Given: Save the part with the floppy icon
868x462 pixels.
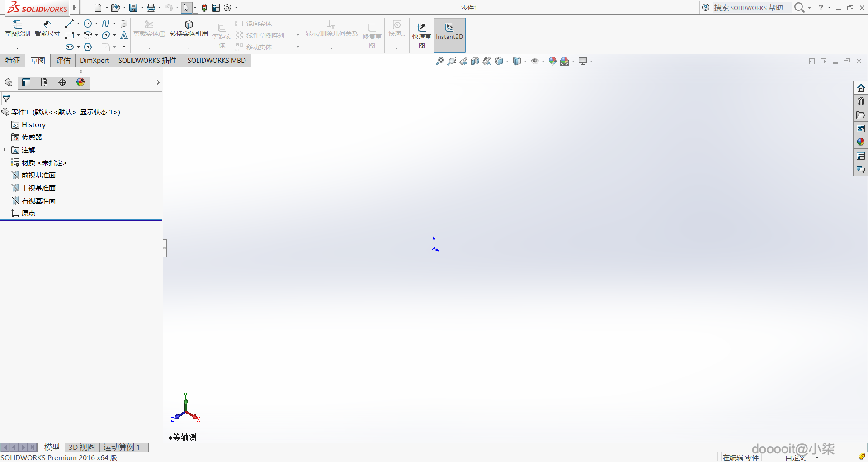Looking at the screenshot, I should coord(133,8).
